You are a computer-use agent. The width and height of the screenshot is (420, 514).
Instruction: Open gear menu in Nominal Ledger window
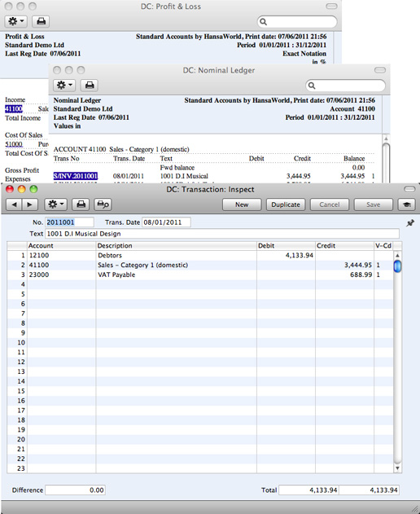(64, 86)
